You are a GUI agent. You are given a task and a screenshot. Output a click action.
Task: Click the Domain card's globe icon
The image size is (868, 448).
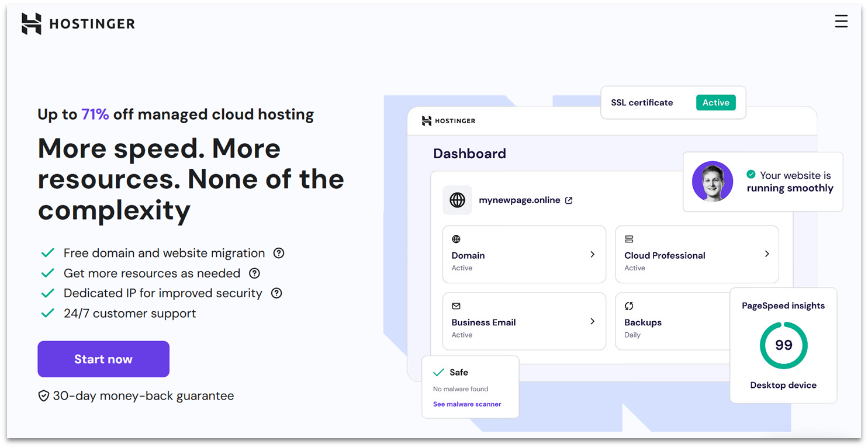456,239
